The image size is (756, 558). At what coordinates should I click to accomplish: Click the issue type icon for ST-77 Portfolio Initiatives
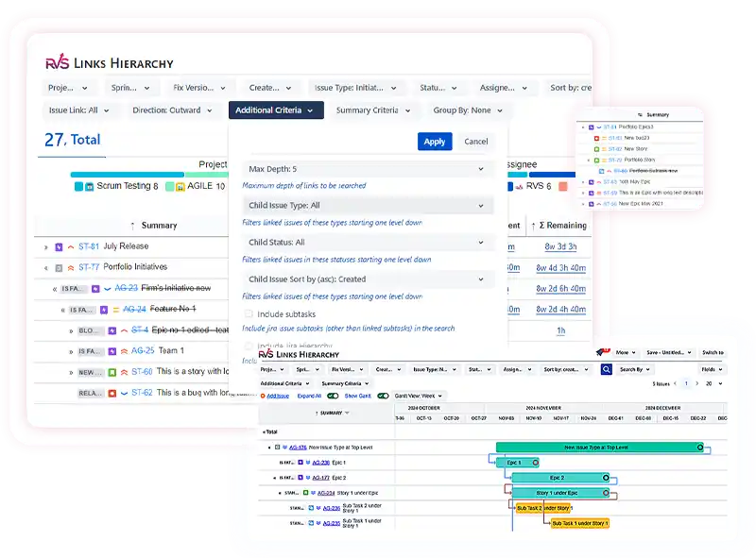pyautogui.click(x=59, y=268)
